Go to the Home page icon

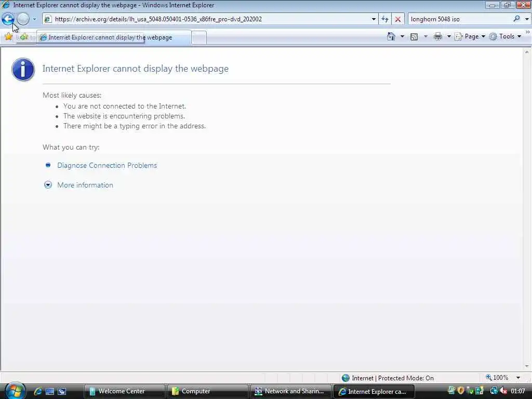pos(391,36)
